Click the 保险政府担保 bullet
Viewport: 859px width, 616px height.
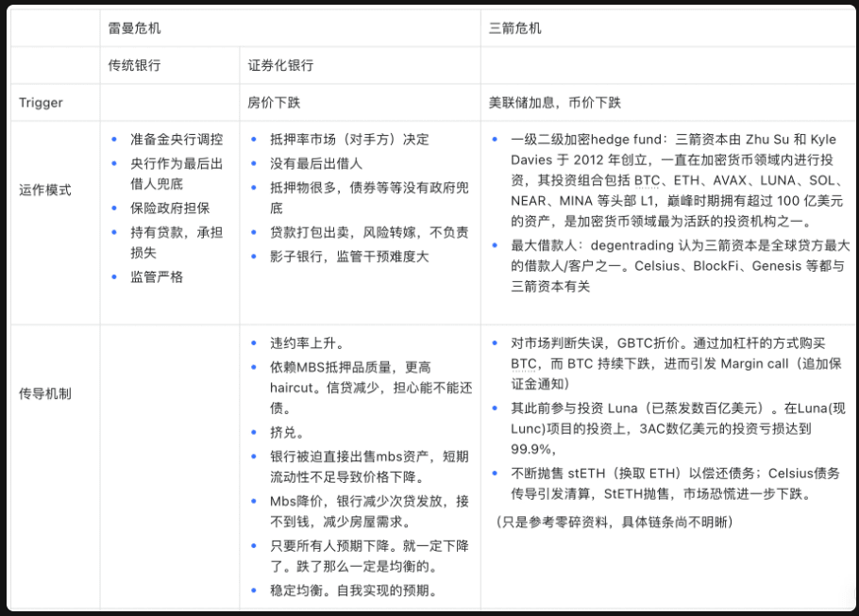point(170,208)
